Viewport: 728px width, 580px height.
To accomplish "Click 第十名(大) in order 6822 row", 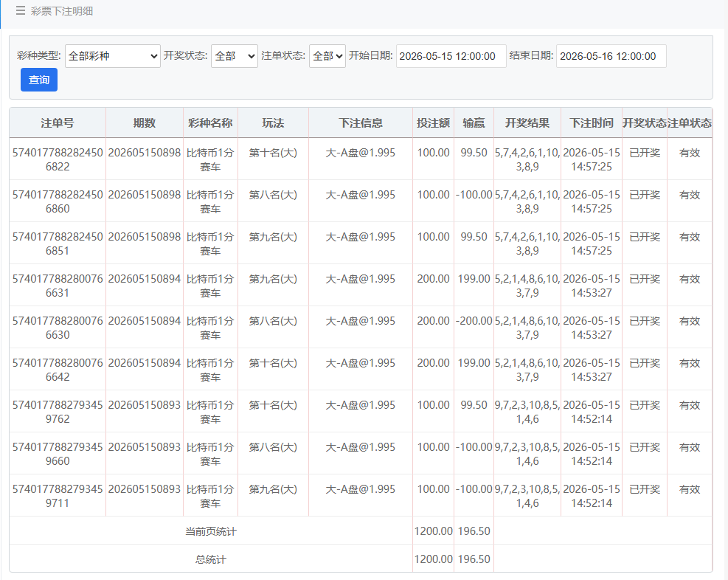I will pos(273,153).
